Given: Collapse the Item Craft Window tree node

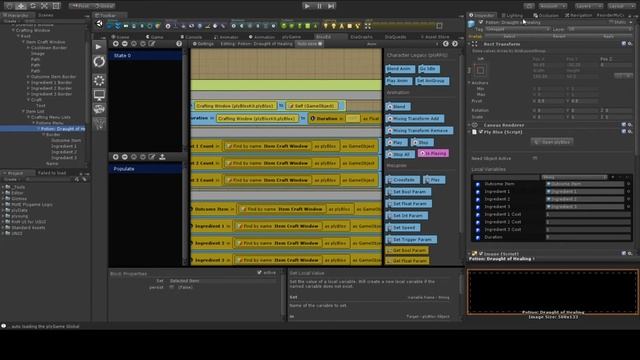Looking at the screenshot, I should (23, 42).
